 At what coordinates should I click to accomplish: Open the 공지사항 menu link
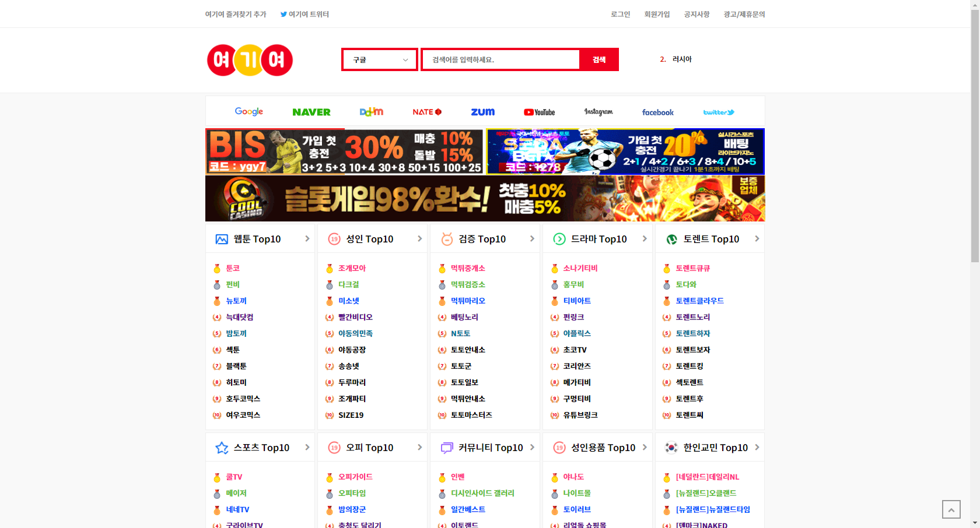pyautogui.click(x=696, y=14)
